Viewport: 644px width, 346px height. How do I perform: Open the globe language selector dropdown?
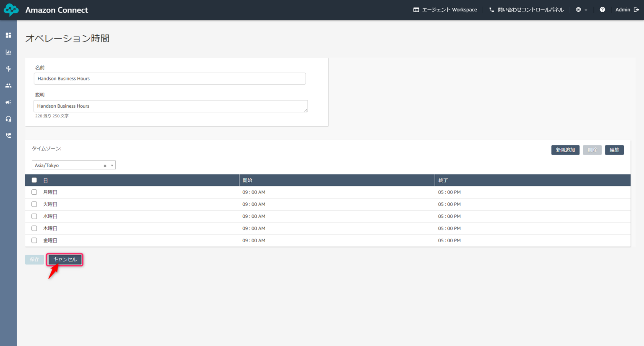(x=581, y=10)
